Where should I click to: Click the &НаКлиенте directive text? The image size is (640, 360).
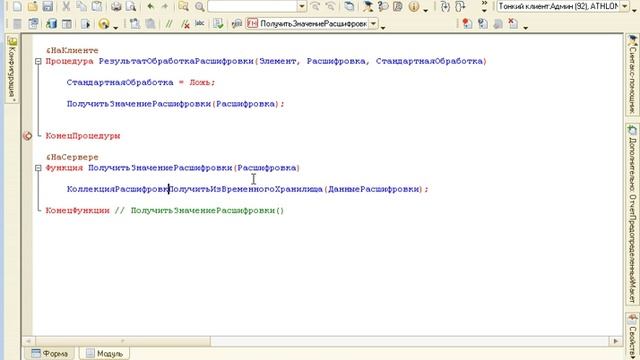[72, 51]
